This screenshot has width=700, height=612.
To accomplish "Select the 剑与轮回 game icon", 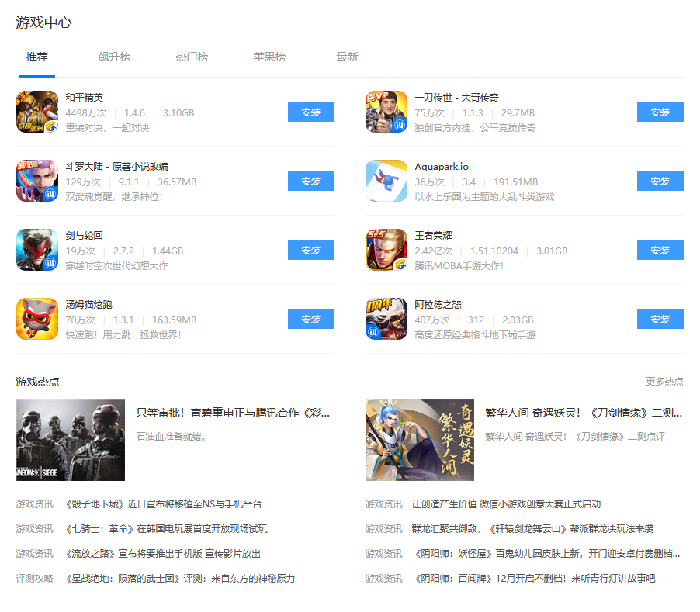I will (x=37, y=250).
